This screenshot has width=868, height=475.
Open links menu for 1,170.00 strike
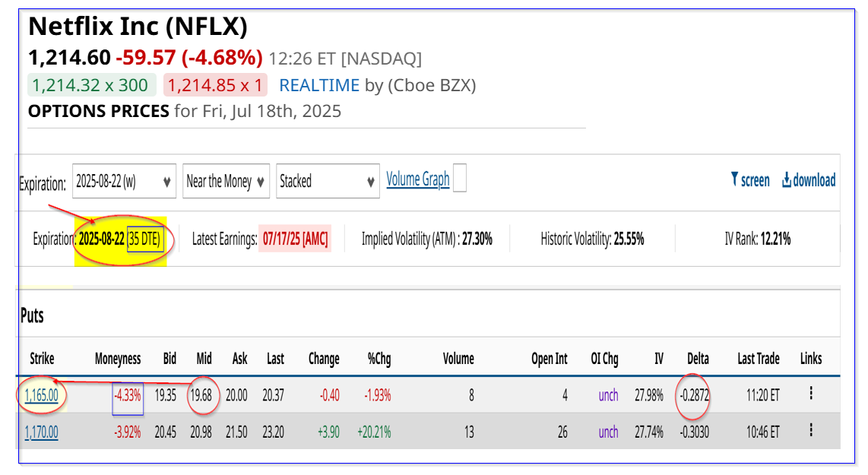pyautogui.click(x=811, y=430)
